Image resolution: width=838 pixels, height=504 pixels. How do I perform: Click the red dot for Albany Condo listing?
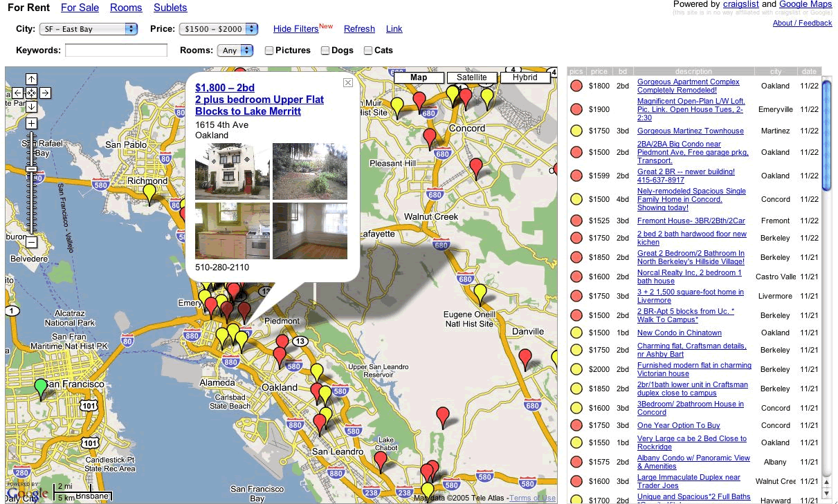(576, 462)
